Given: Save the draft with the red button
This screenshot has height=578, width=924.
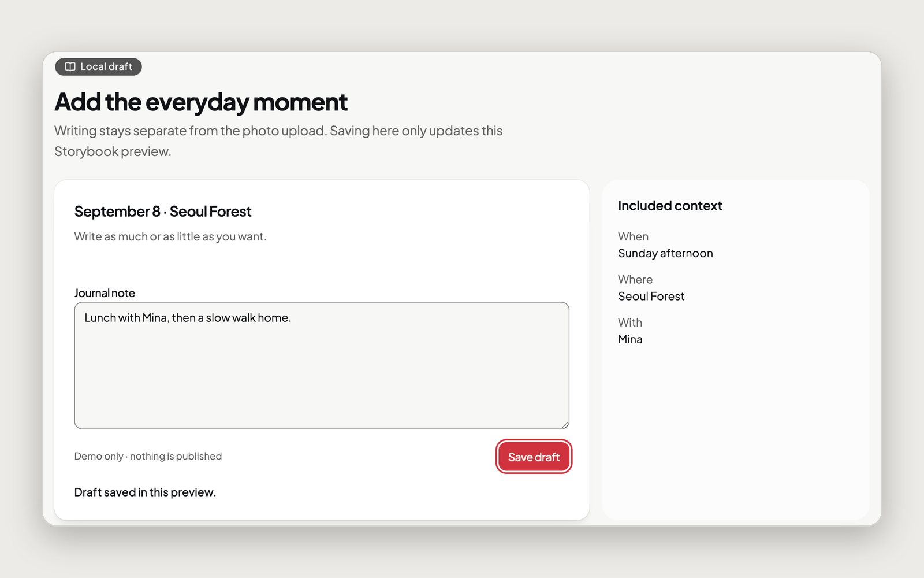Looking at the screenshot, I should click(534, 457).
